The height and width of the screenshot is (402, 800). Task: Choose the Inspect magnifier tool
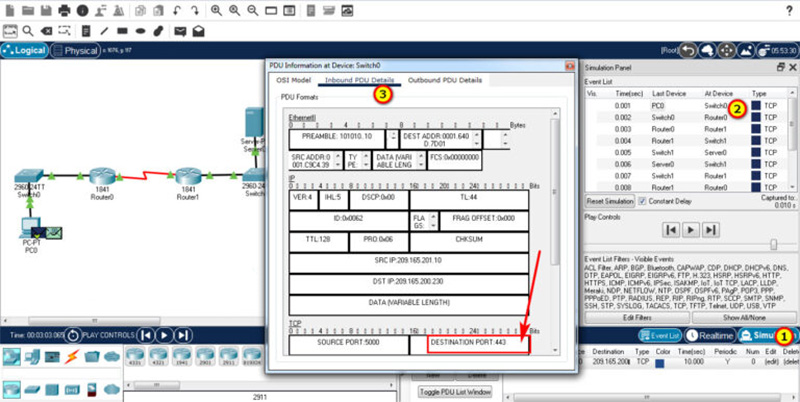[x=28, y=32]
